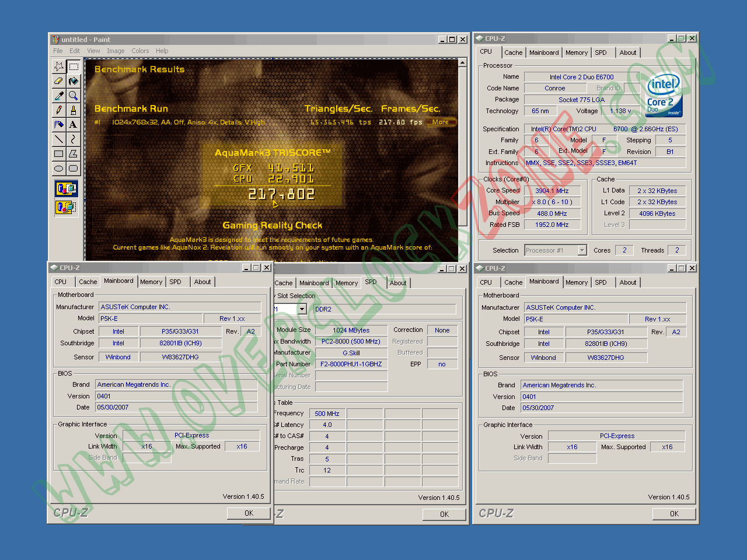Choose the straight Line tool
The image size is (747, 560).
pos(59,139)
